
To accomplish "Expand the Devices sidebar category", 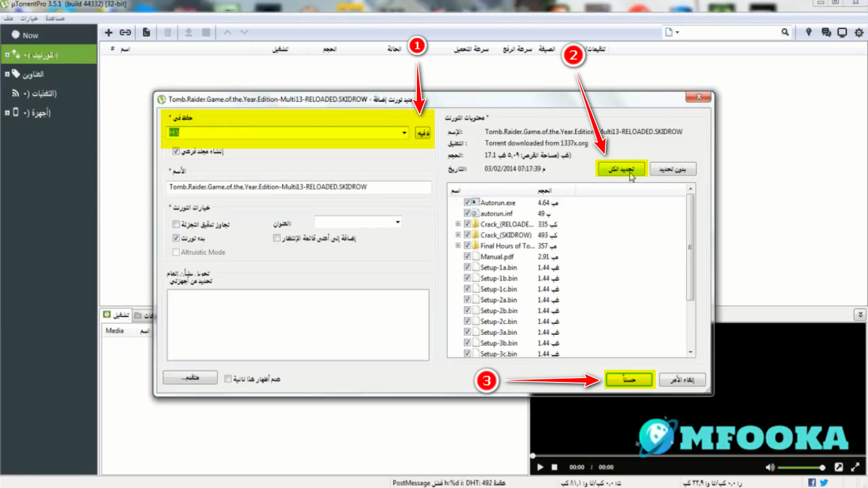I will (x=7, y=112).
